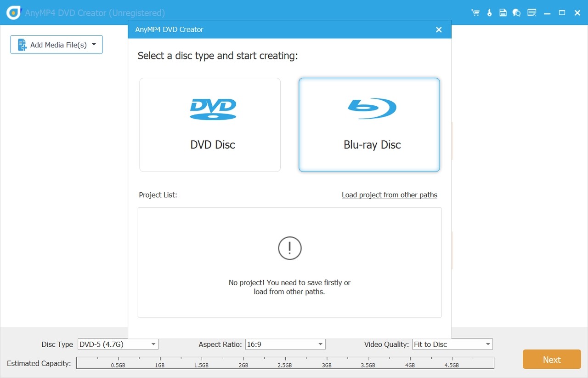Open the purchase shopping cart icon
Screen dimensions: 588x378
(475, 13)
